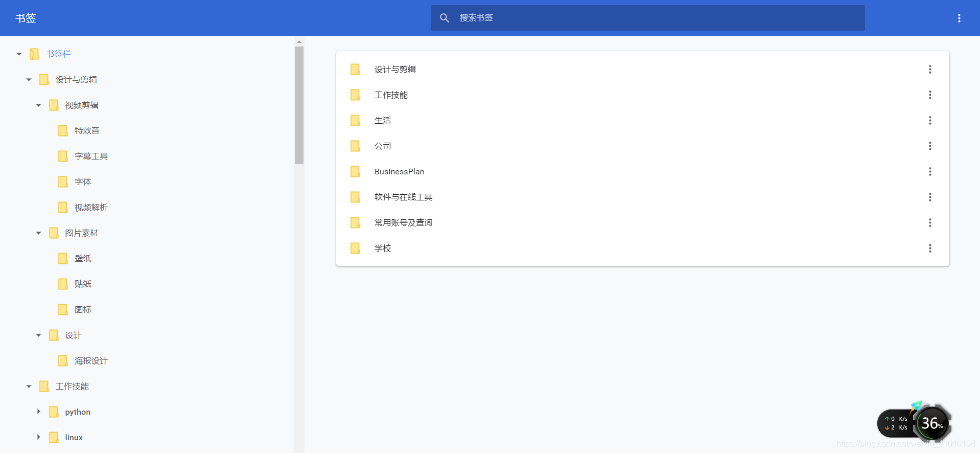Open the bookmark manager top-right overflow menu
The image size is (980, 453).
tap(959, 18)
